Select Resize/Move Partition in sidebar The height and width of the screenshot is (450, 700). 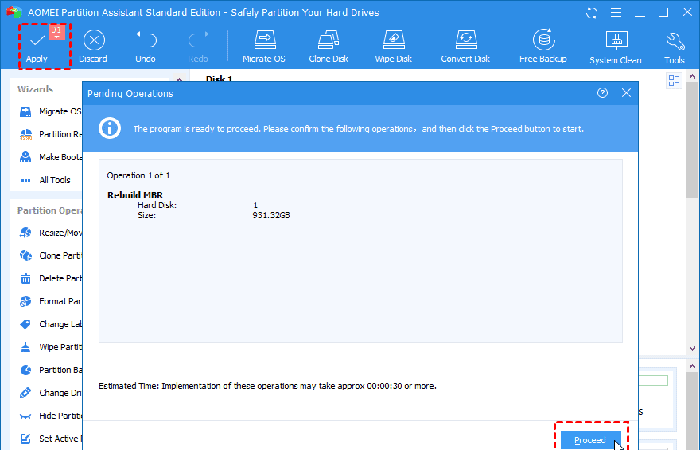[x=50, y=233]
